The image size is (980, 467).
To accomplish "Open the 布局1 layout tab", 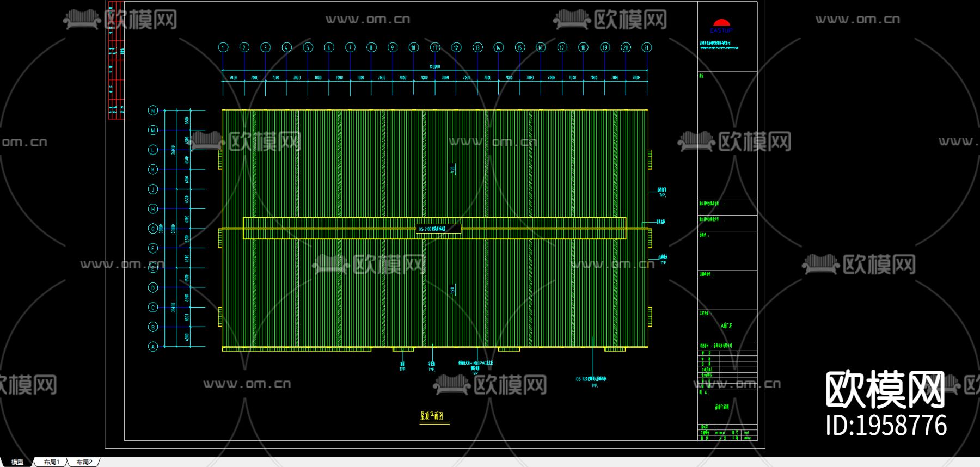I will pyautogui.click(x=52, y=462).
